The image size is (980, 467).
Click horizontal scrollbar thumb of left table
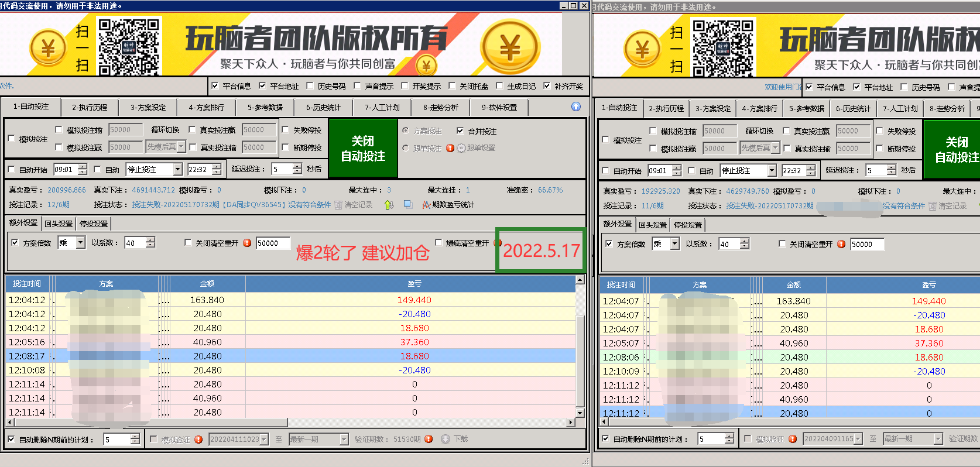coord(150,423)
